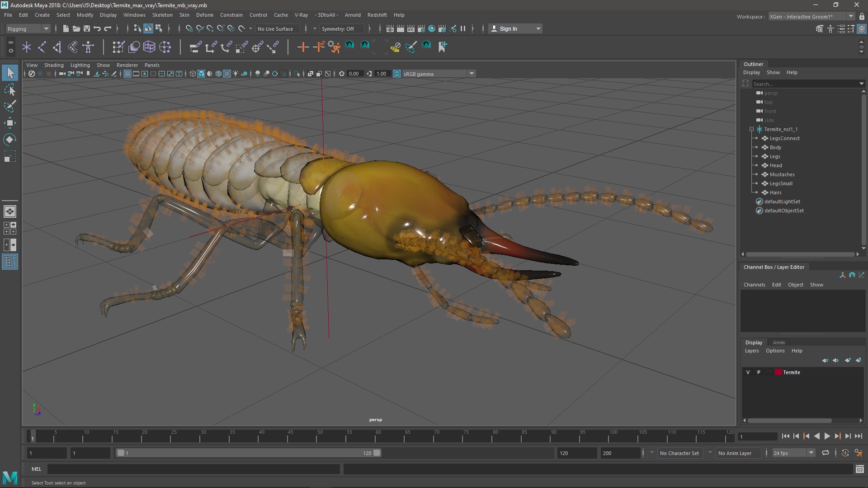Image resolution: width=868 pixels, height=488 pixels.
Task: Go to start of playback range
Action: [785, 436]
